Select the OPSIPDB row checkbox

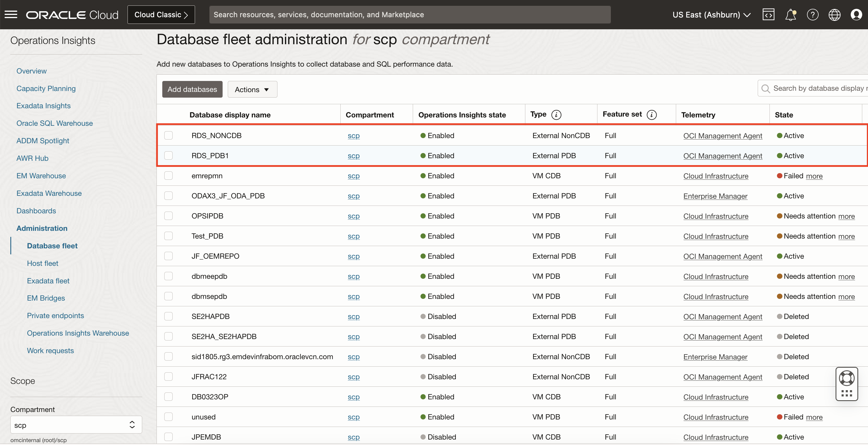(169, 216)
